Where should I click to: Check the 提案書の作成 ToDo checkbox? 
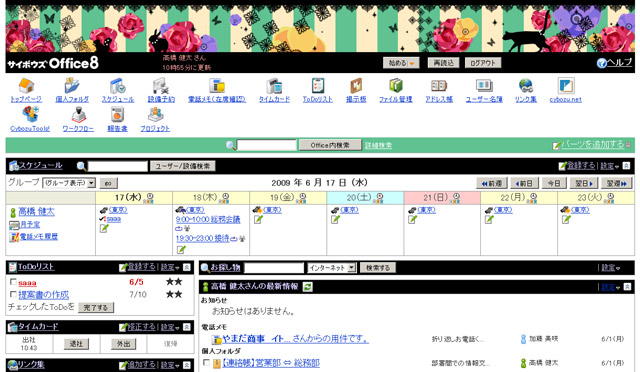[13, 294]
